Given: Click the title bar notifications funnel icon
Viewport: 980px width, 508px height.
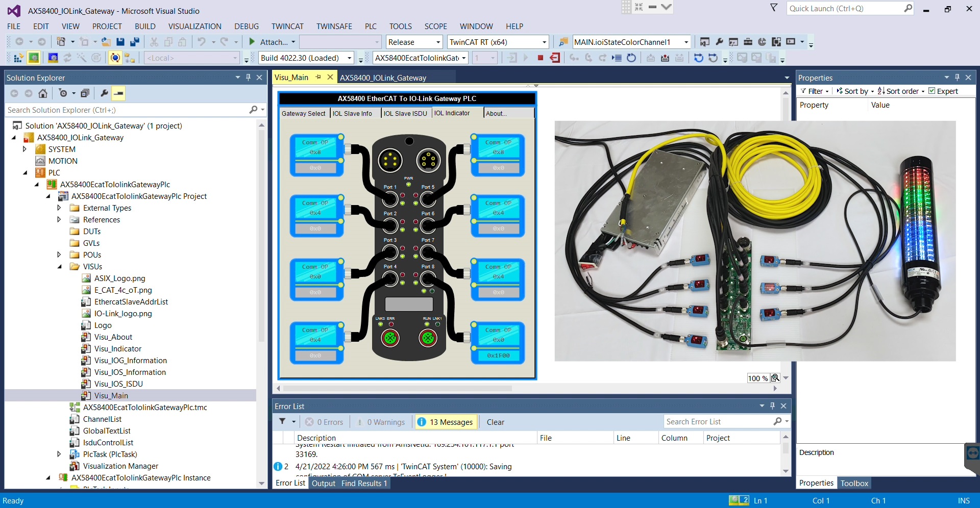Looking at the screenshot, I should [x=774, y=8].
